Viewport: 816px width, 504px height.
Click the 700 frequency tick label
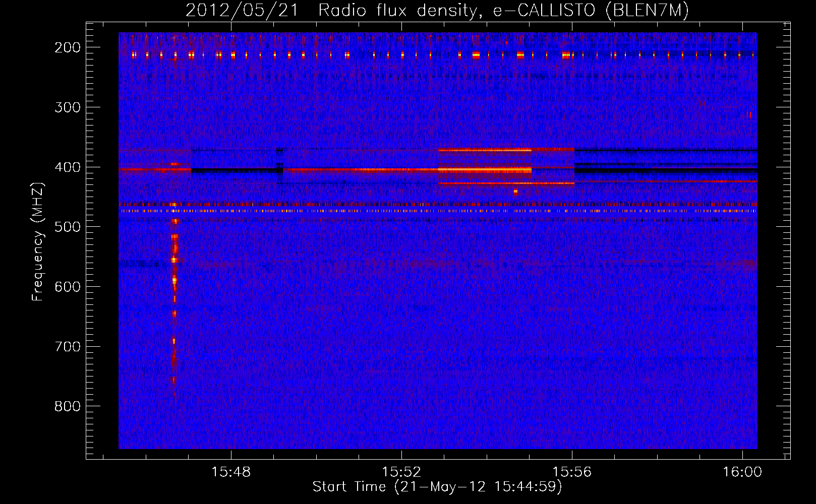tap(68, 347)
